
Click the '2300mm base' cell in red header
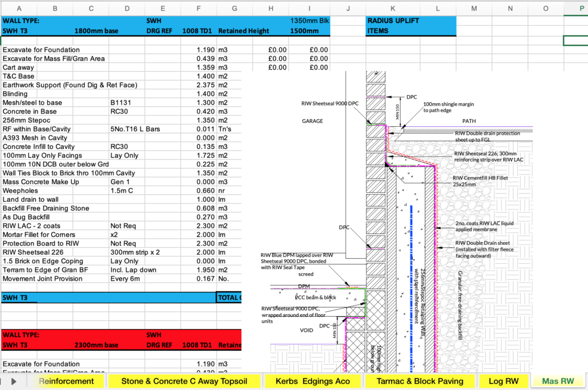[x=96, y=345]
